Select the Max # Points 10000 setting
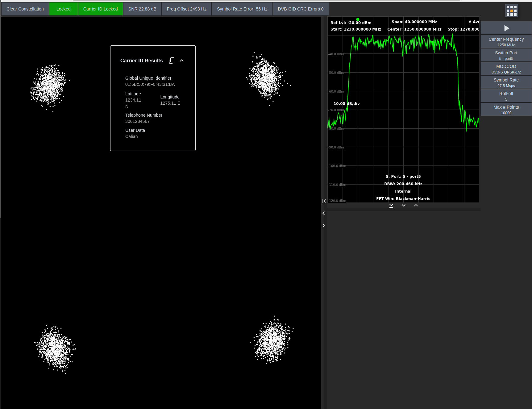This screenshot has width=532, height=409. 506,110
